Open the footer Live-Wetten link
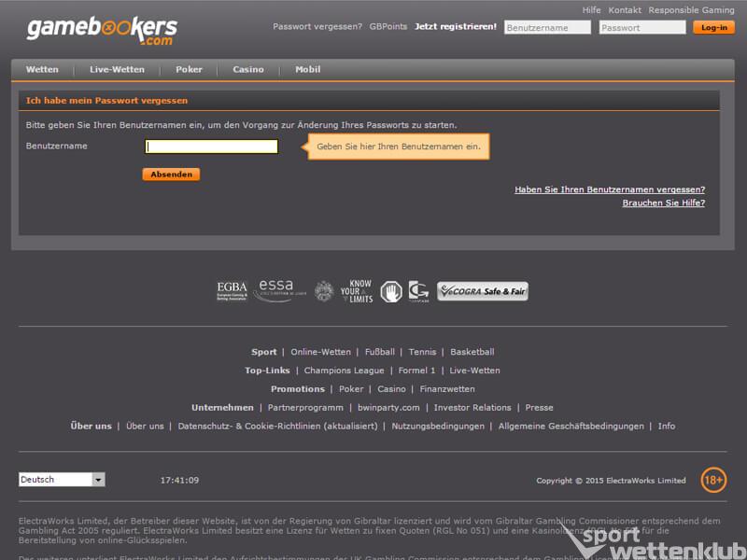 pos(475,371)
